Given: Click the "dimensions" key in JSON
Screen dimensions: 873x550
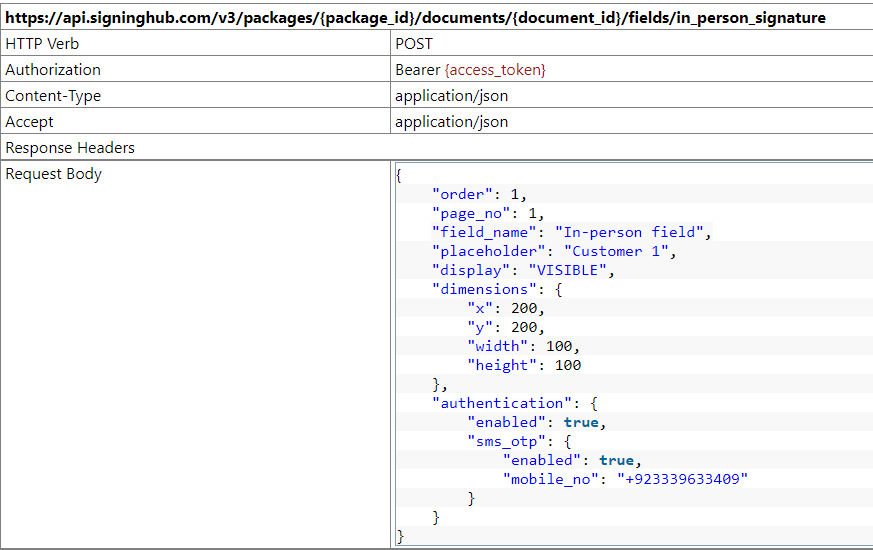Looking at the screenshot, I should (480, 289).
